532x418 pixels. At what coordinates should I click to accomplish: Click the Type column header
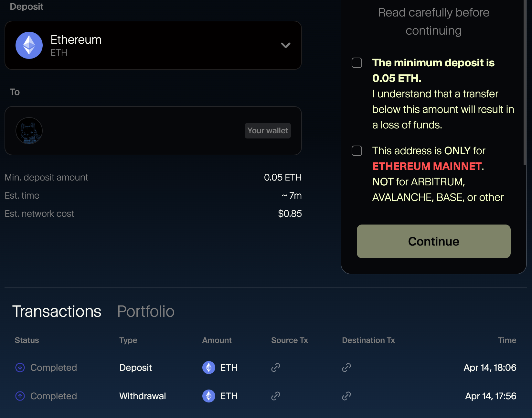(x=128, y=340)
